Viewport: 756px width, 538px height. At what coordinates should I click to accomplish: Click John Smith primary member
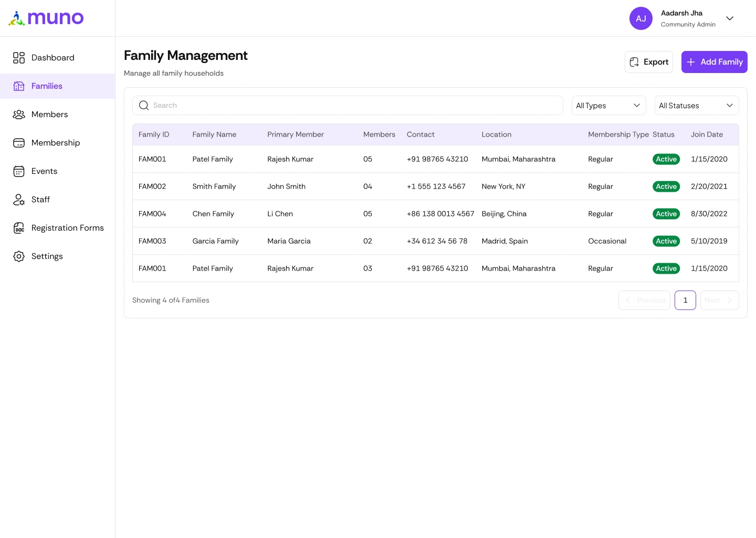(x=286, y=187)
